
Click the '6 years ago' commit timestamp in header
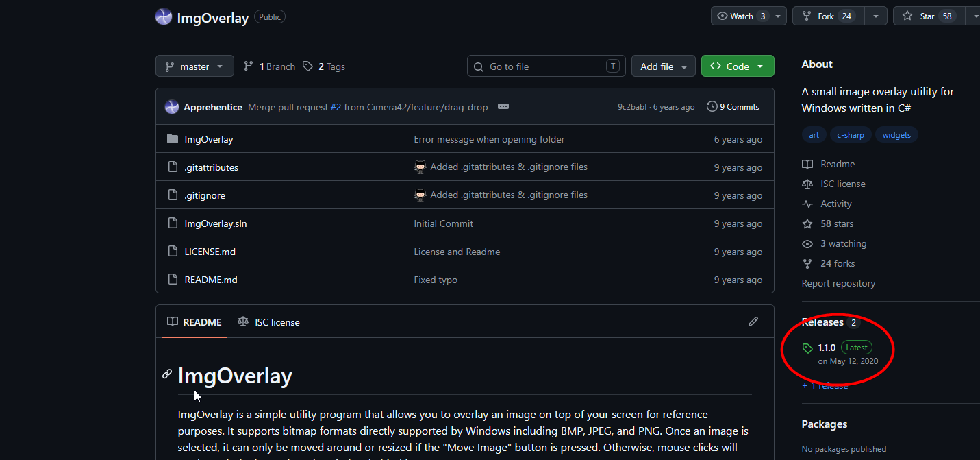coord(674,107)
